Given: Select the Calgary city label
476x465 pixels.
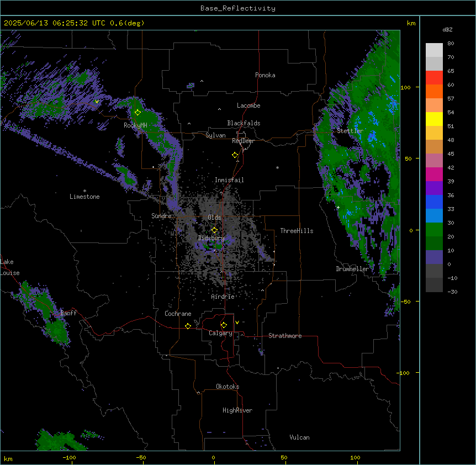Looking at the screenshot, I should coord(220,333).
